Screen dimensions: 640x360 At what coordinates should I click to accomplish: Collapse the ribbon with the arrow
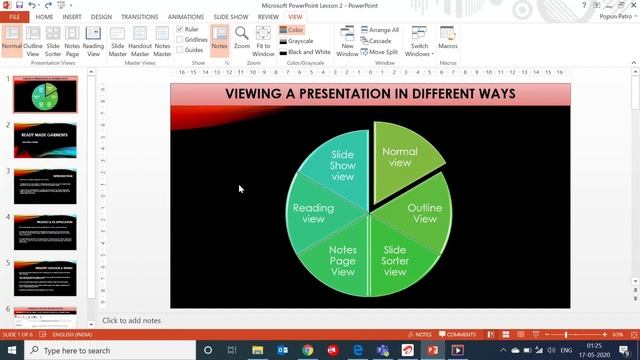[x=634, y=63]
